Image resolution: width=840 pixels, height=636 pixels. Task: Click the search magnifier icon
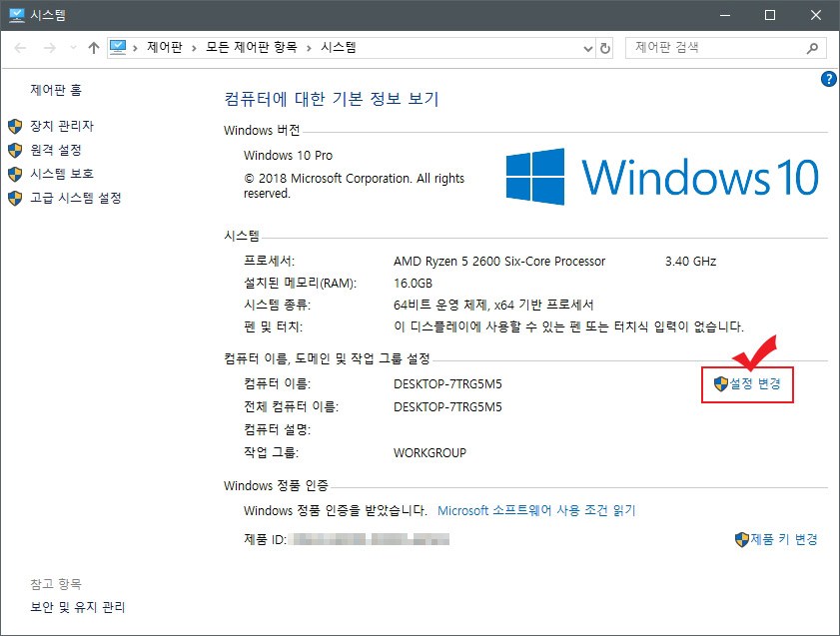pyautogui.click(x=812, y=48)
